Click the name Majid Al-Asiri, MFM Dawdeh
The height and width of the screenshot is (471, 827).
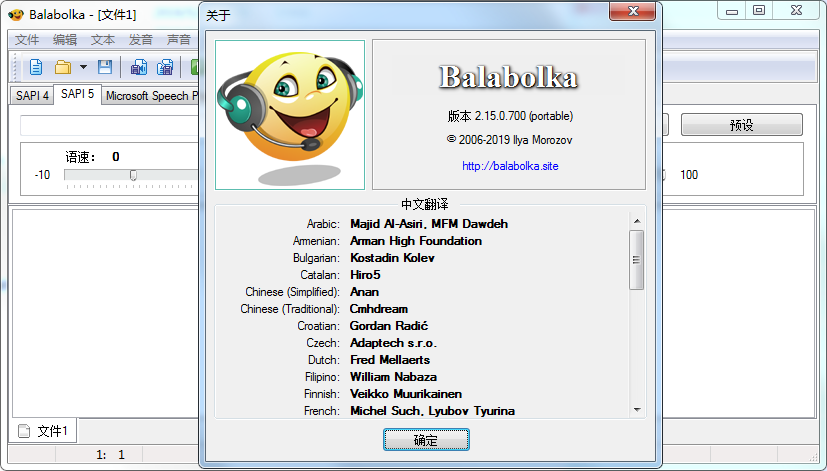[429, 224]
